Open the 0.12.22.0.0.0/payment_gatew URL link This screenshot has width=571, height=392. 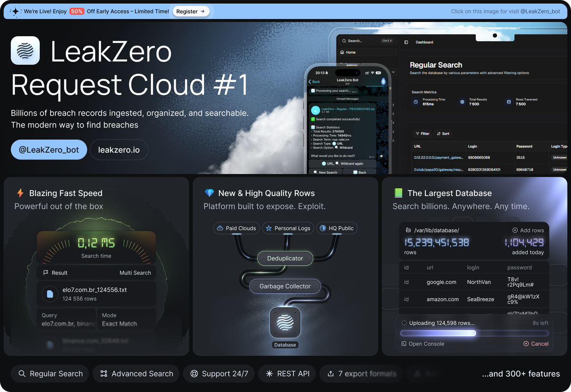(x=439, y=157)
